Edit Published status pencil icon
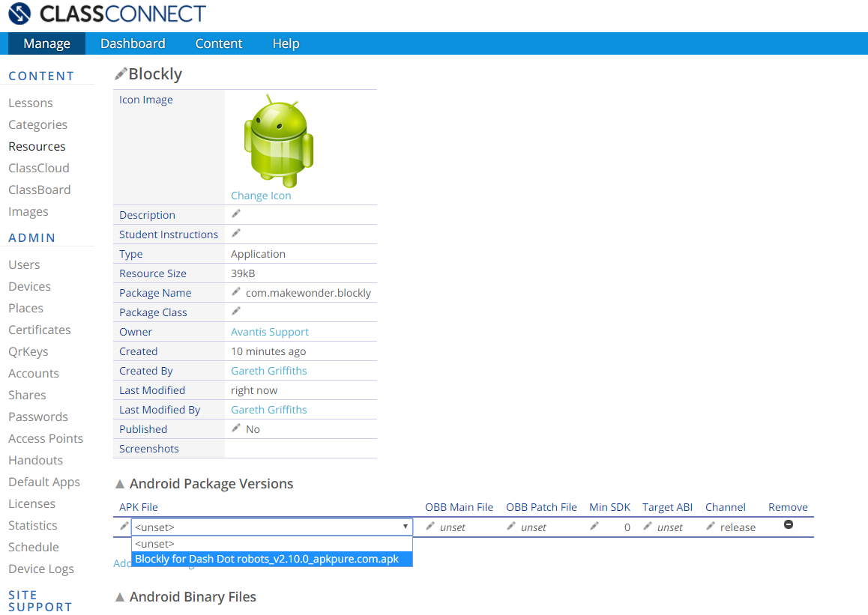The width and height of the screenshot is (868, 615). click(236, 428)
